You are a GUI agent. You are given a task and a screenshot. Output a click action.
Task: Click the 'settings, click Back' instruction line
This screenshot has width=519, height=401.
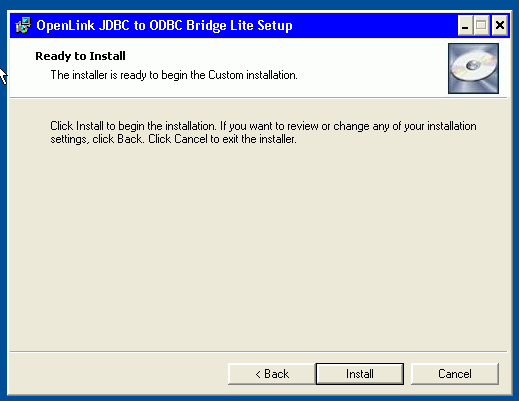pyautogui.click(x=173, y=139)
